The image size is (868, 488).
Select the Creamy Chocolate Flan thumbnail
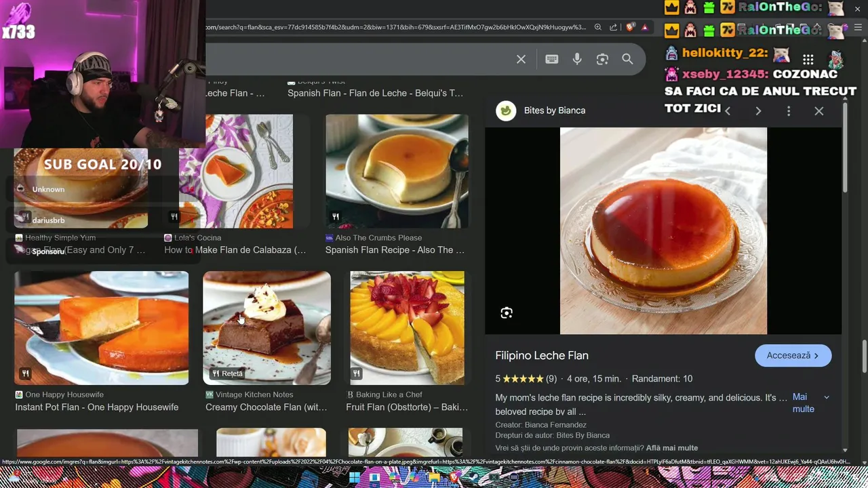pyautogui.click(x=267, y=328)
